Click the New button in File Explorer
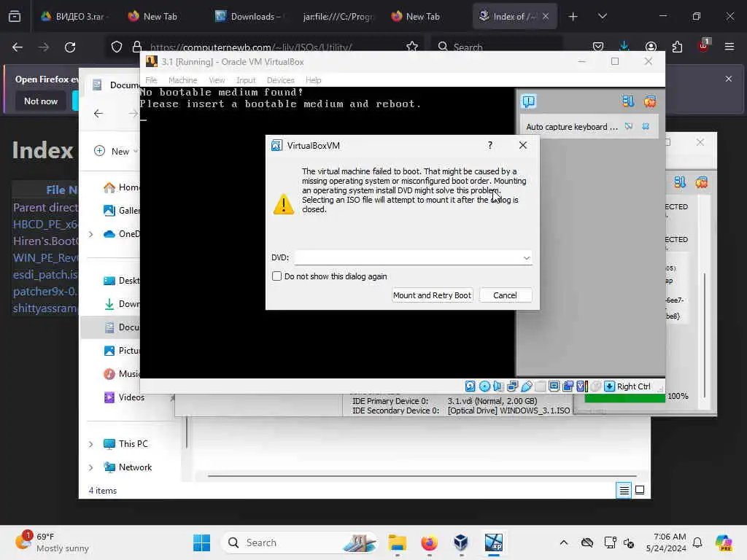Image resolution: width=747 pixels, height=560 pixels. click(x=116, y=151)
